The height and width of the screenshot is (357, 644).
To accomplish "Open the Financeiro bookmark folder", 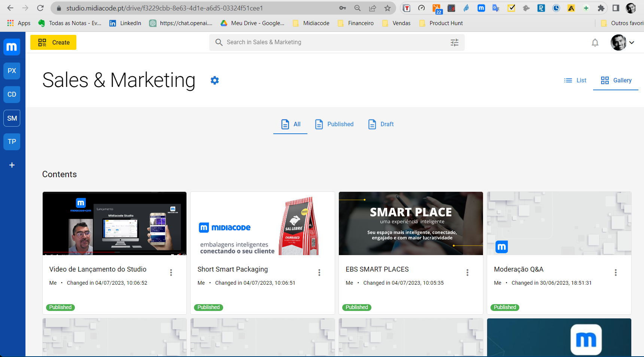I will [x=355, y=23].
